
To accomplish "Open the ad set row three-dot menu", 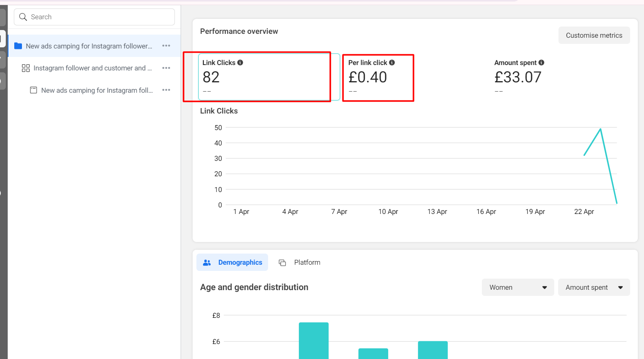I will point(166,68).
